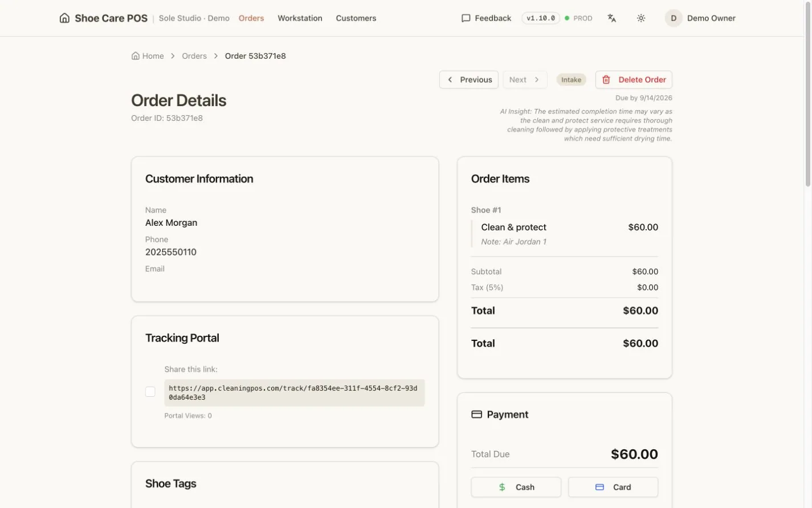Follow the Orders breadcrumb link
Image resolution: width=812 pixels, height=508 pixels.
tap(194, 56)
